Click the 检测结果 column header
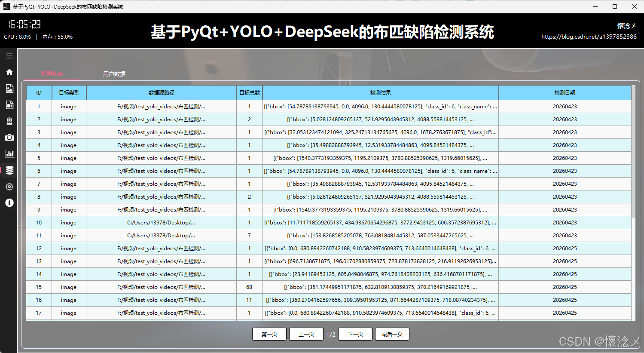644x353 pixels. [381, 93]
